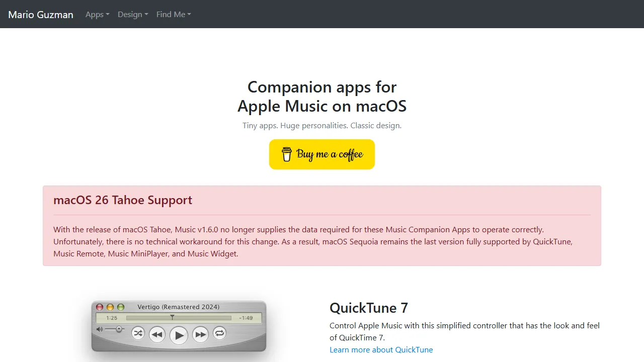
Task: Click Mario Guzman in the navigation bar
Action: [41, 14]
